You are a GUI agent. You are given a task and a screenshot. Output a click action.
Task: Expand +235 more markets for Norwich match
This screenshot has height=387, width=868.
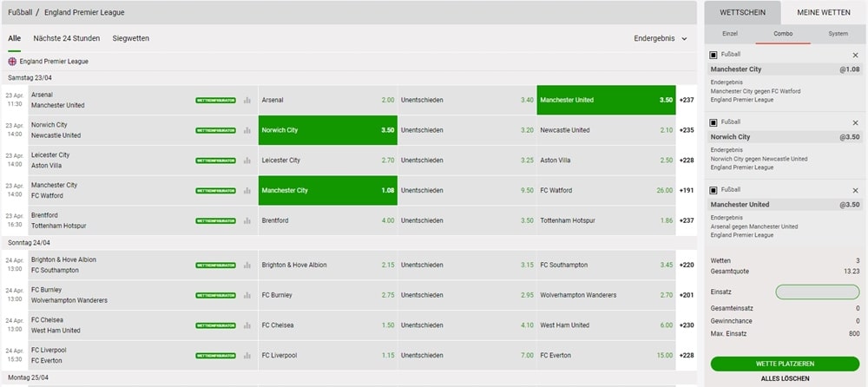pos(687,130)
